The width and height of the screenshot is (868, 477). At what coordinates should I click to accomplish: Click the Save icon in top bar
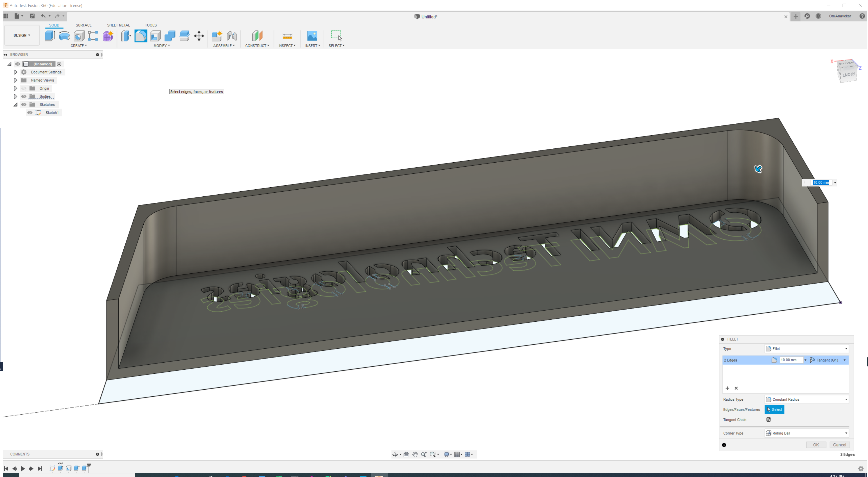[32, 16]
